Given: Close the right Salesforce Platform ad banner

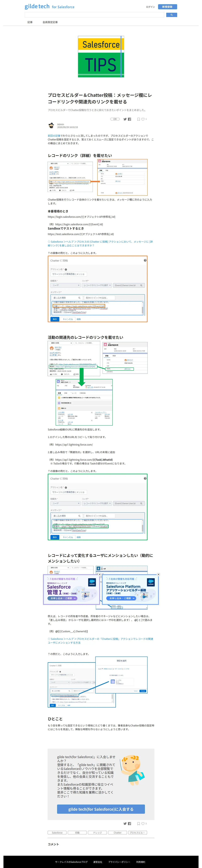Looking at the screenshot, I should pyautogui.click(x=158, y=575).
